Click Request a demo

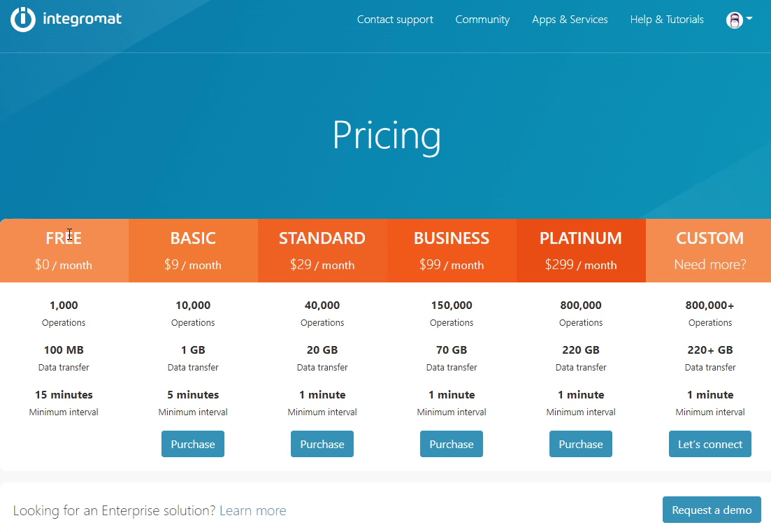click(x=712, y=510)
